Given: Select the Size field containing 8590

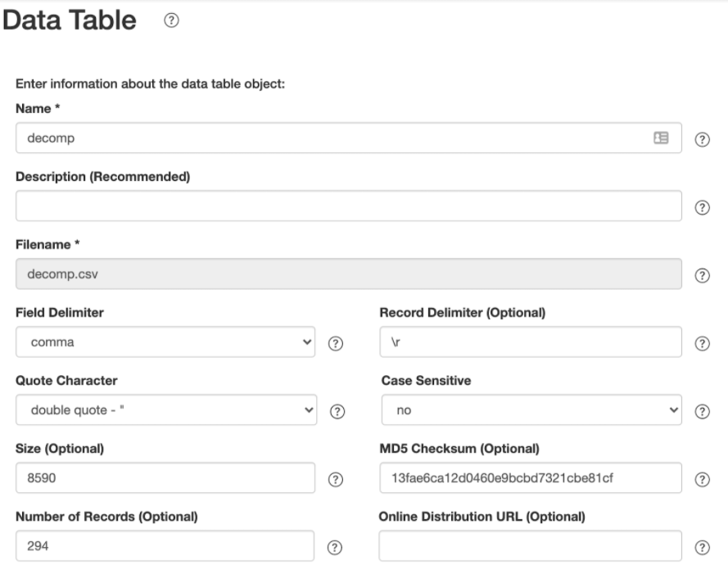Looking at the screenshot, I should (x=165, y=477).
